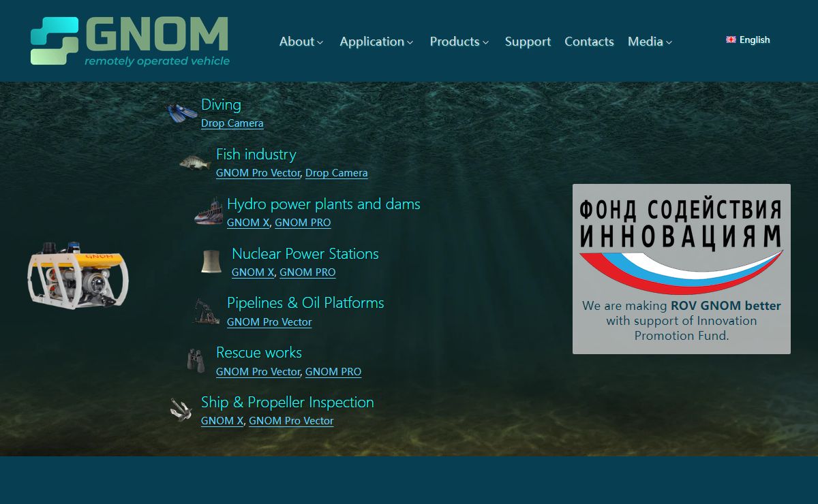Expand the Application menu dropdown

376,42
